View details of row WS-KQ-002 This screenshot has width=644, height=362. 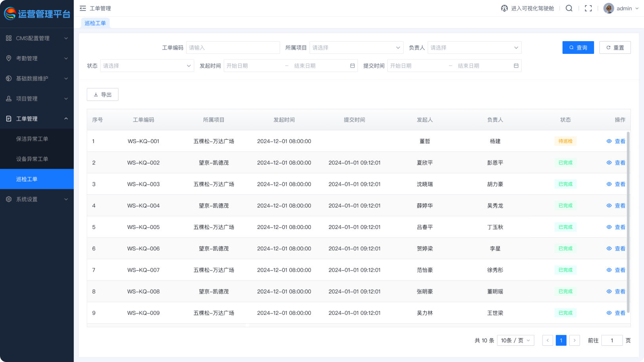[616, 163]
